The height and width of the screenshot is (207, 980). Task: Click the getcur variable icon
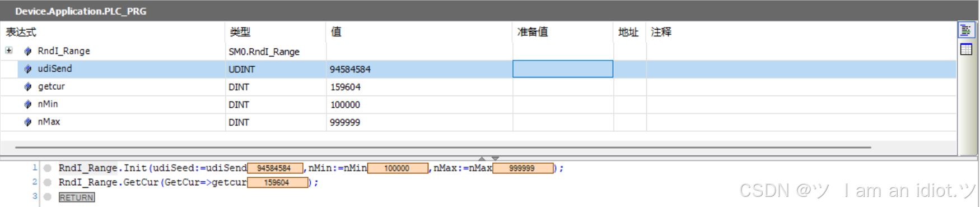point(27,86)
